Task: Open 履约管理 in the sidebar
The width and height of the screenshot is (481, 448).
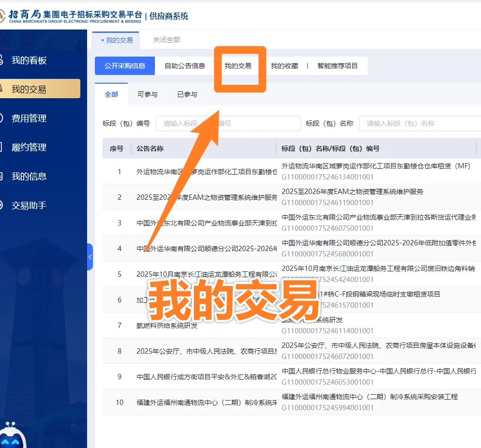Action: coord(29,147)
